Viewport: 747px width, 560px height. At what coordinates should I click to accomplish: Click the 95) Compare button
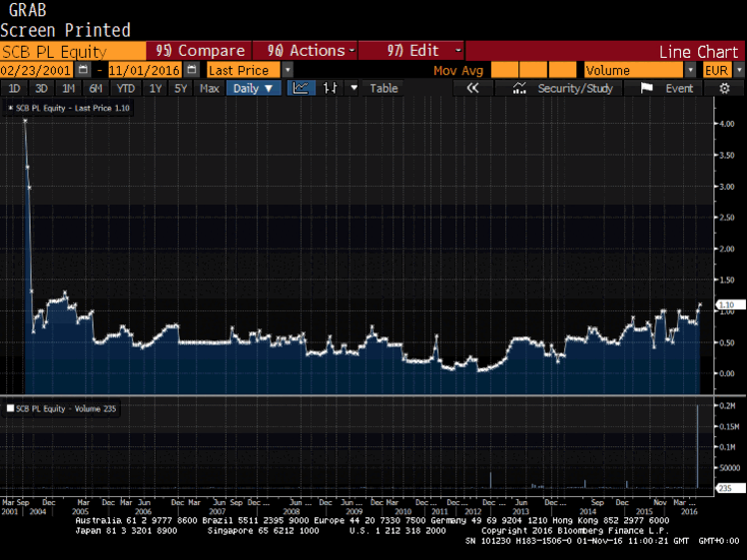click(200, 51)
